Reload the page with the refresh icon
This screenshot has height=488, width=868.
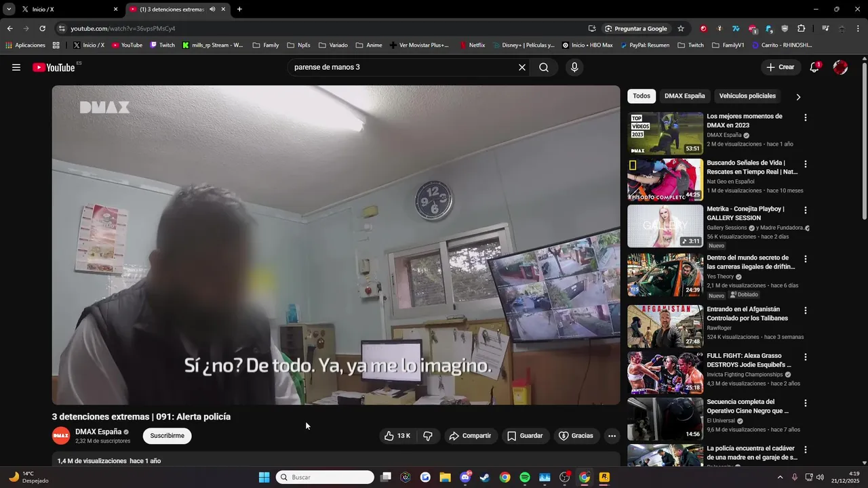coord(42,28)
